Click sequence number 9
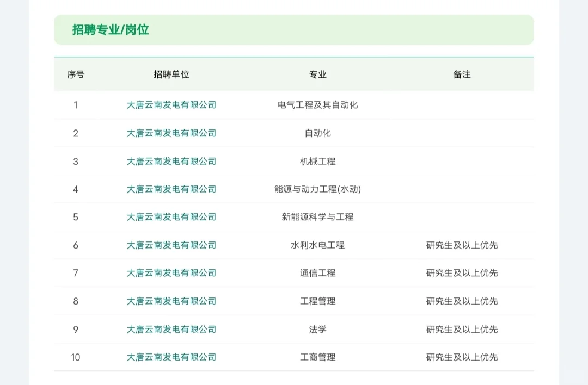The image size is (588, 385). (x=76, y=330)
